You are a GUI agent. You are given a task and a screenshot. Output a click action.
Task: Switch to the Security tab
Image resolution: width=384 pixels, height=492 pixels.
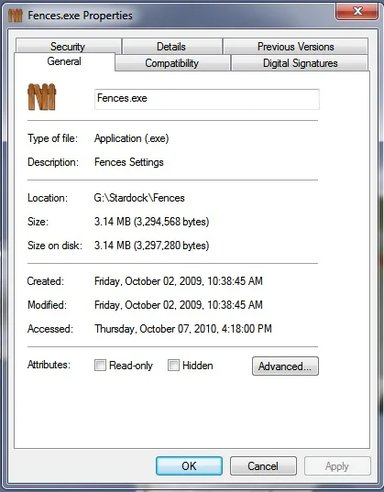68,46
